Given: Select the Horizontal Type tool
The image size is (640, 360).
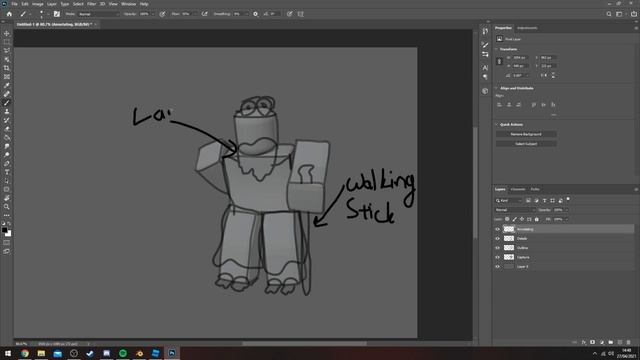Looking at the screenshot, I should (x=7, y=172).
